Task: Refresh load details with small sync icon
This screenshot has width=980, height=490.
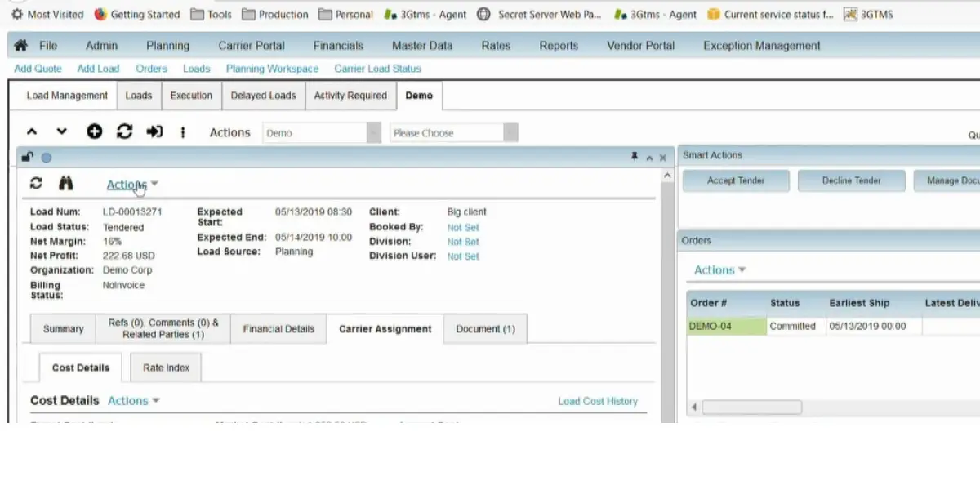Action: pyautogui.click(x=36, y=184)
